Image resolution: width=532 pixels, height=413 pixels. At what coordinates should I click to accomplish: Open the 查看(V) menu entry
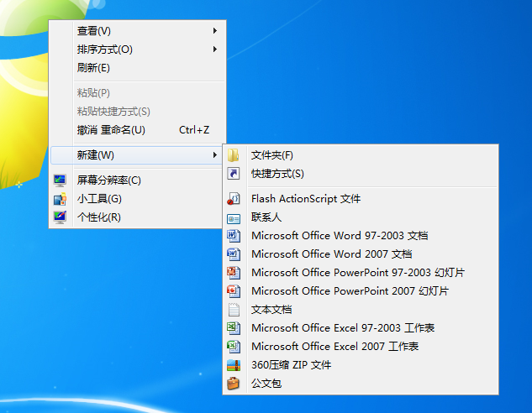tap(137, 31)
